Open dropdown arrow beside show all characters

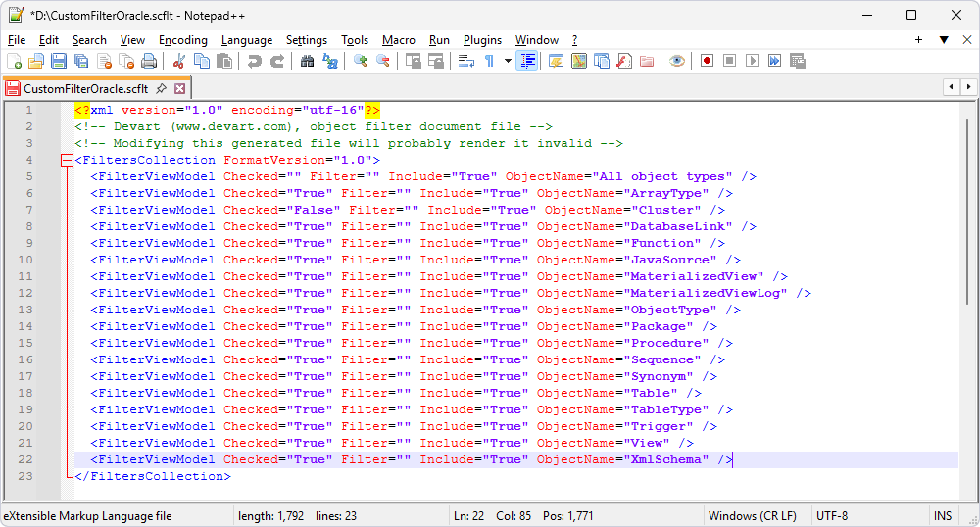[x=508, y=61]
